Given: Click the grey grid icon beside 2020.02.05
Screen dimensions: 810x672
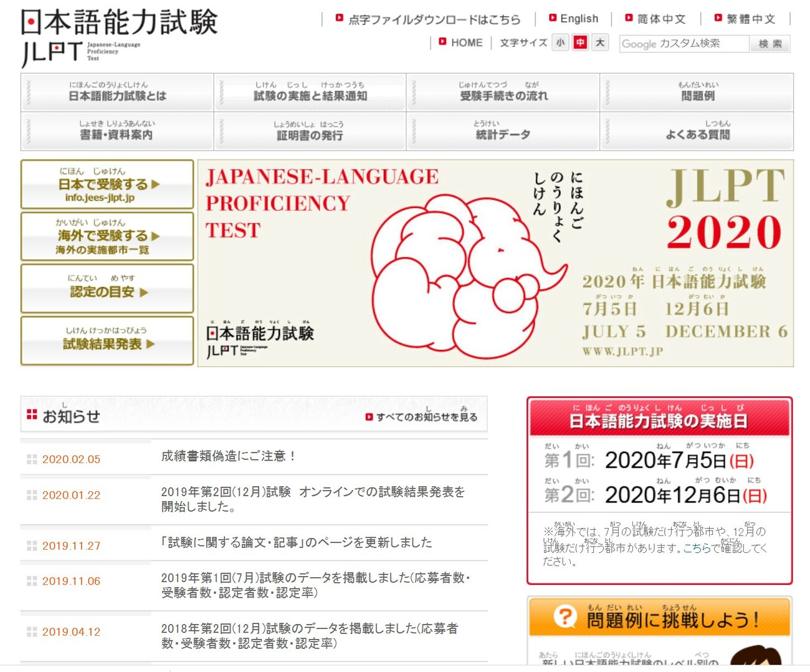Looking at the screenshot, I should 32,459.
